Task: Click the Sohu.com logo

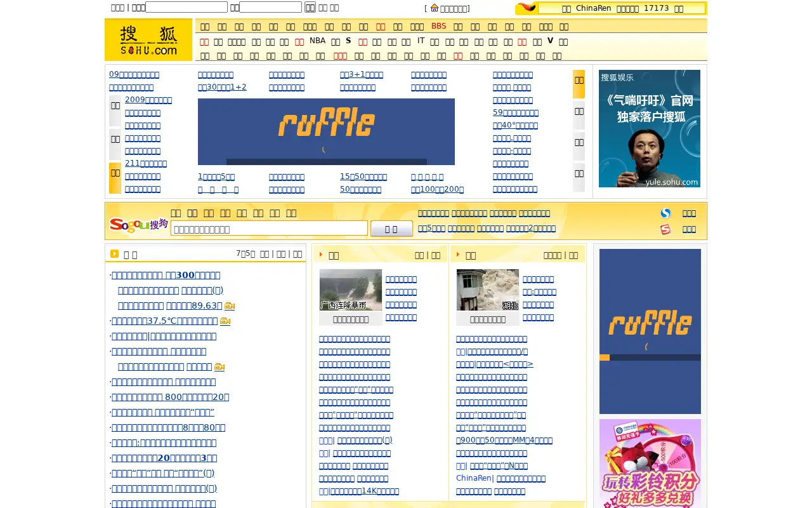Action: (148, 39)
